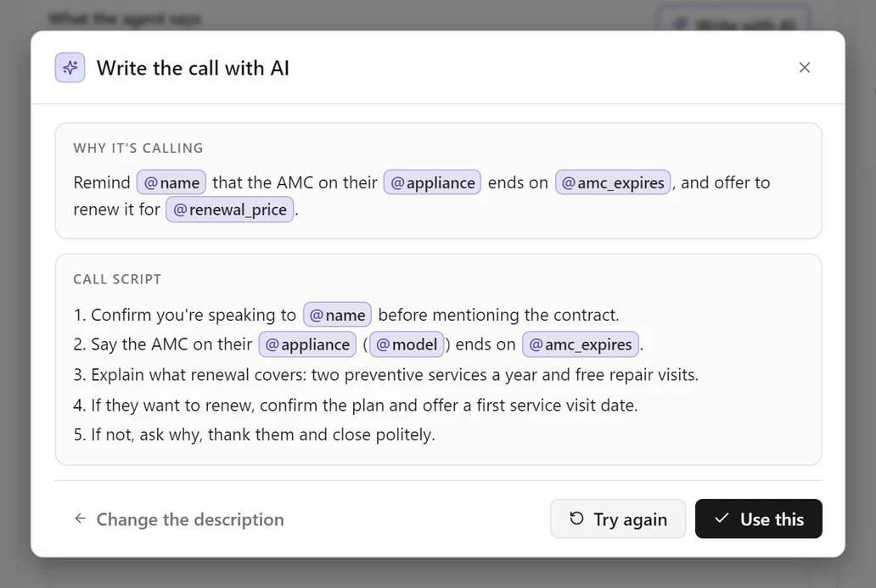Image resolution: width=876 pixels, height=588 pixels.
Task: Click step 4 'If they want to renew' text
Action: pos(356,405)
